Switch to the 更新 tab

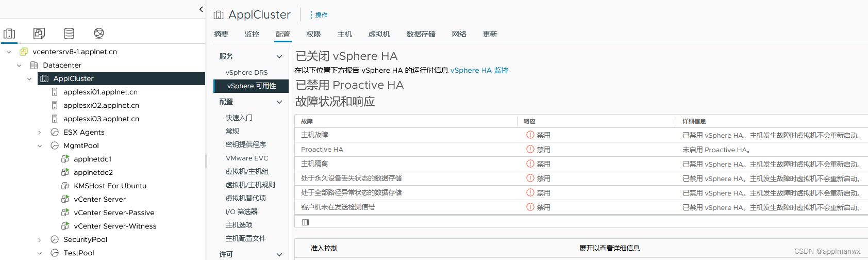point(490,34)
